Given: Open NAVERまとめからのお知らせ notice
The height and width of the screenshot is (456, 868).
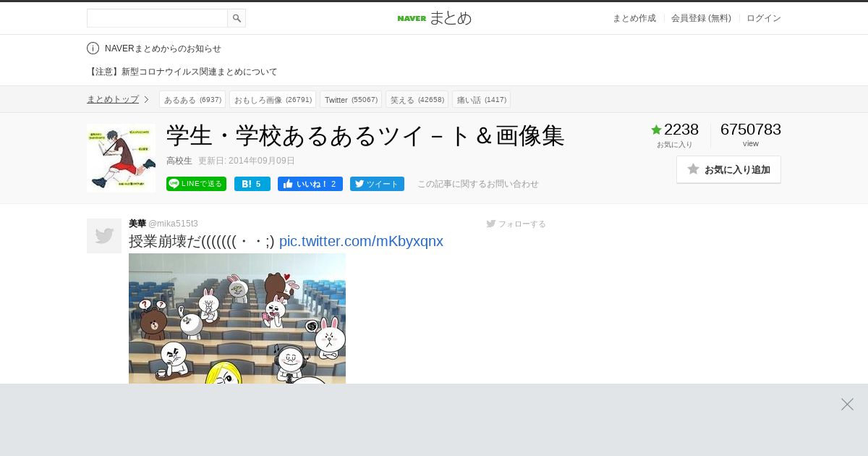Looking at the screenshot, I should [x=163, y=48].
